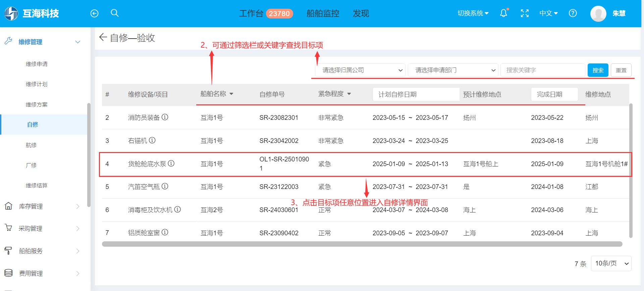Open row with order SR-24030601
The image size is (644, 291).
(365, 210)
